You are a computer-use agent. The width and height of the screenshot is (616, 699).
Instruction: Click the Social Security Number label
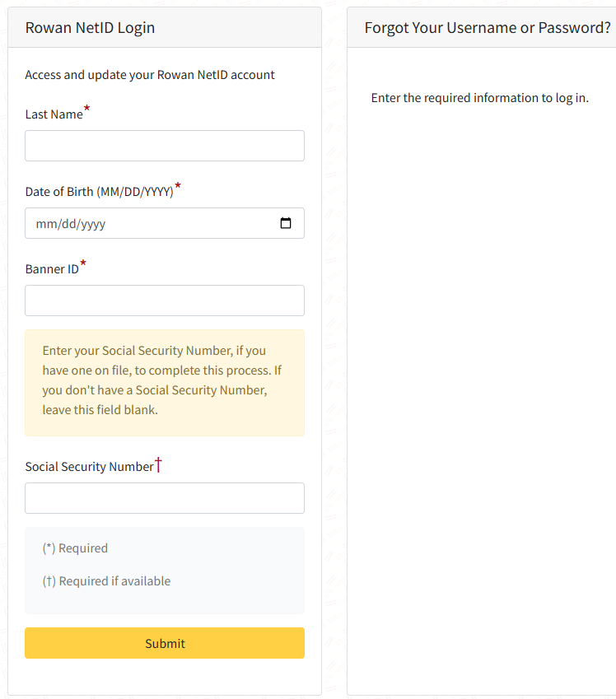(x=89, y=467)
